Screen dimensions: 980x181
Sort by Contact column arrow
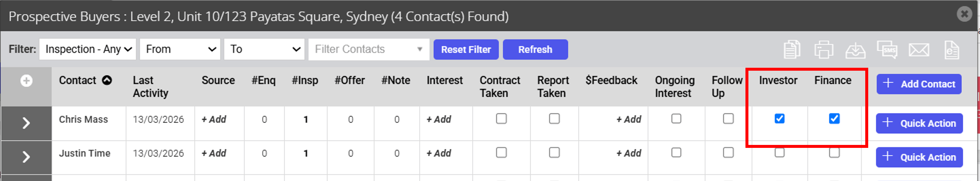pyautogui.click(x=107, y=80)
